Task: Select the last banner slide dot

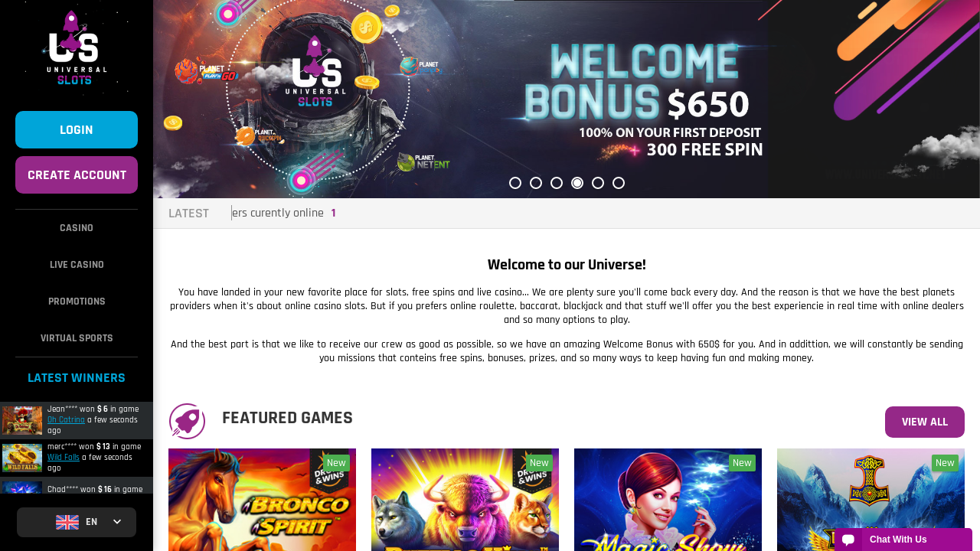Action: pos(619,183)
